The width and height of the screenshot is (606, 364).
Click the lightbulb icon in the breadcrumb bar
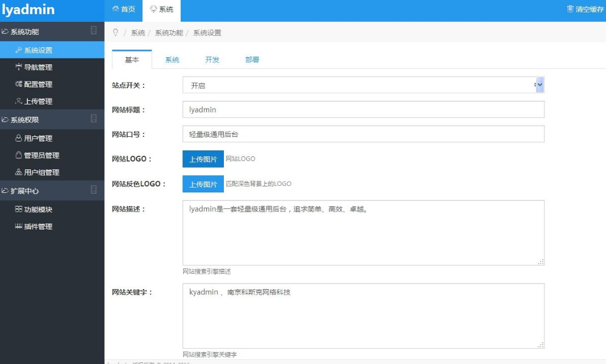(x=116, y=32)
